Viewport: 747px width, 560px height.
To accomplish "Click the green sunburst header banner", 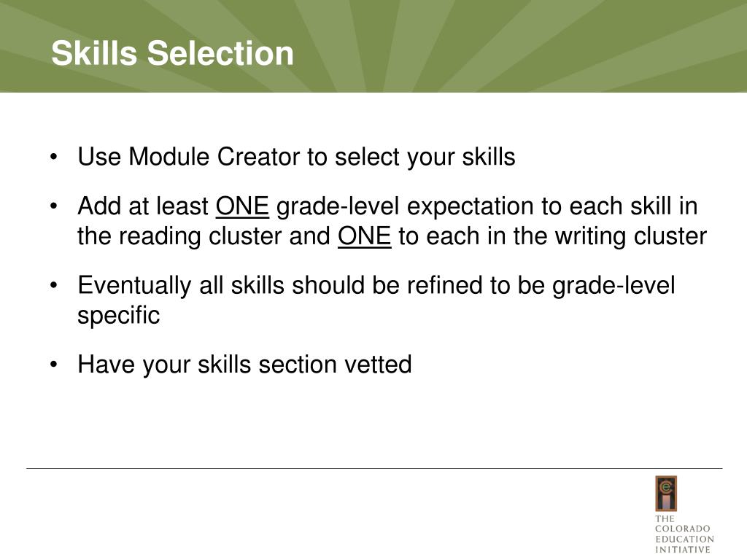I will pyautogui.click(x=373, y=46).
